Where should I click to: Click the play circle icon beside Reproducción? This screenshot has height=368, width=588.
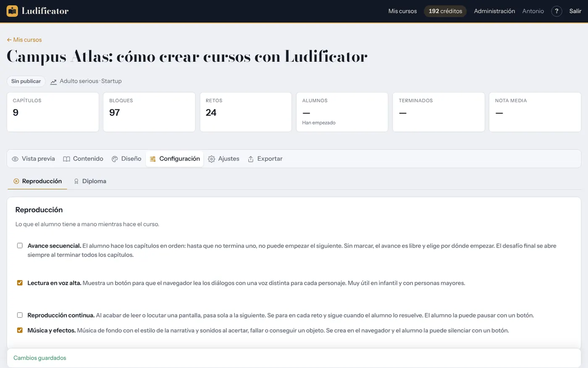pyautogui.click(x=16, y=181)
